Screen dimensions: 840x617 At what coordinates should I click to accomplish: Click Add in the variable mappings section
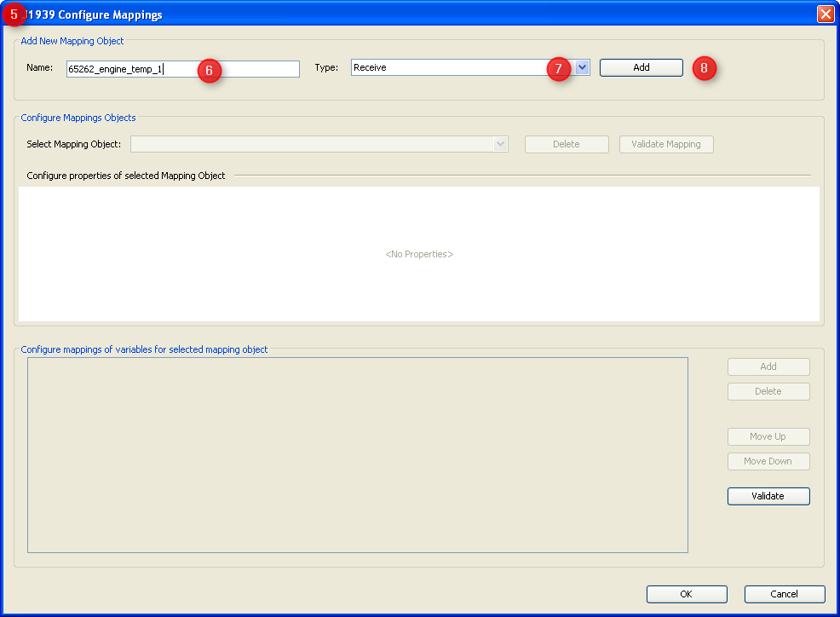click(x=768, y=366)
